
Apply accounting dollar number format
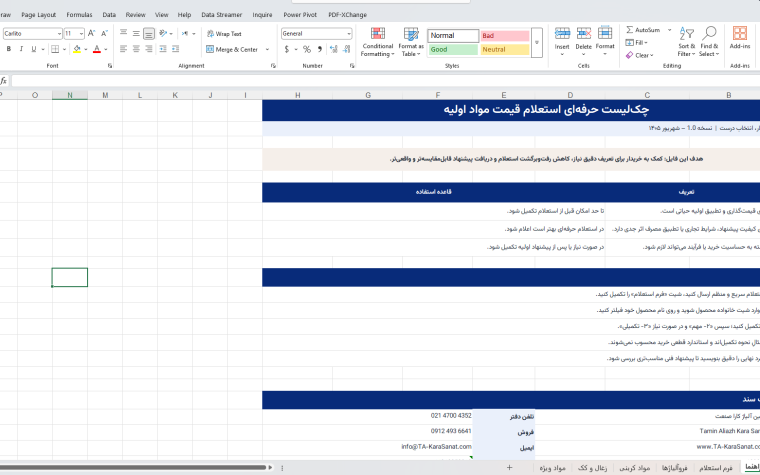click(x=286, y=49)
